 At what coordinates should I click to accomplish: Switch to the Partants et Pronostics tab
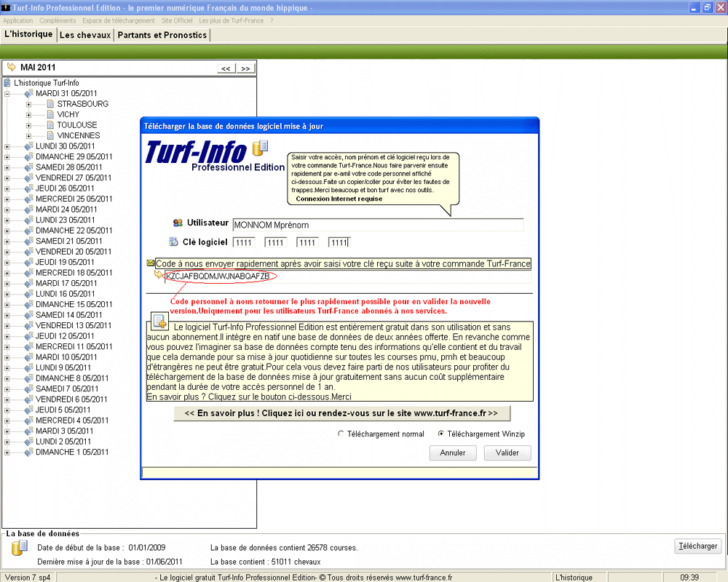tap(162, 35)
